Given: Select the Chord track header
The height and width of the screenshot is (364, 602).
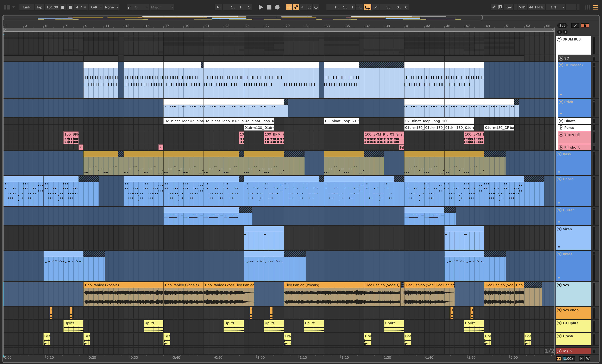Looking at the screenshot, I should 573,191.
